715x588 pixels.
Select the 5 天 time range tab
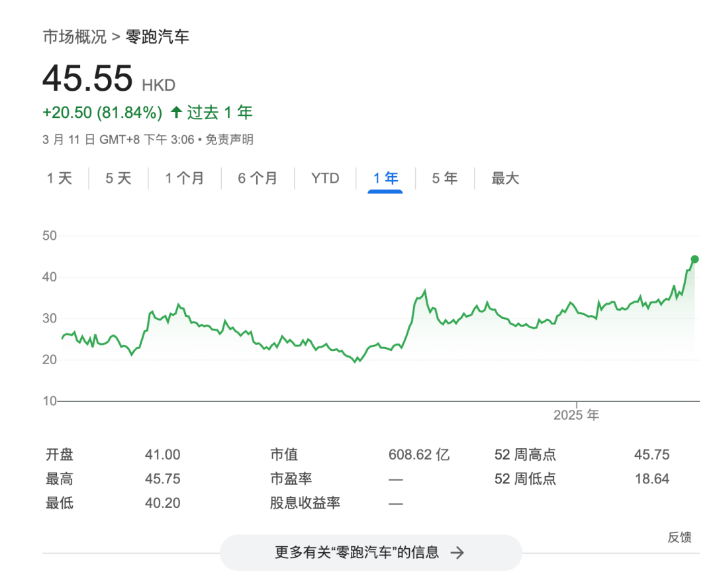(118, 178)
